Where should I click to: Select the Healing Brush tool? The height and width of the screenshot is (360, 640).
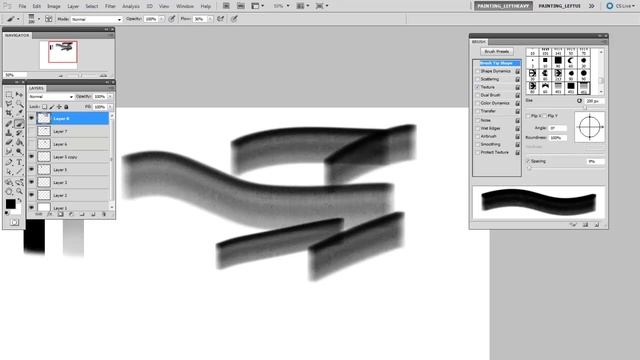[9, 123]
